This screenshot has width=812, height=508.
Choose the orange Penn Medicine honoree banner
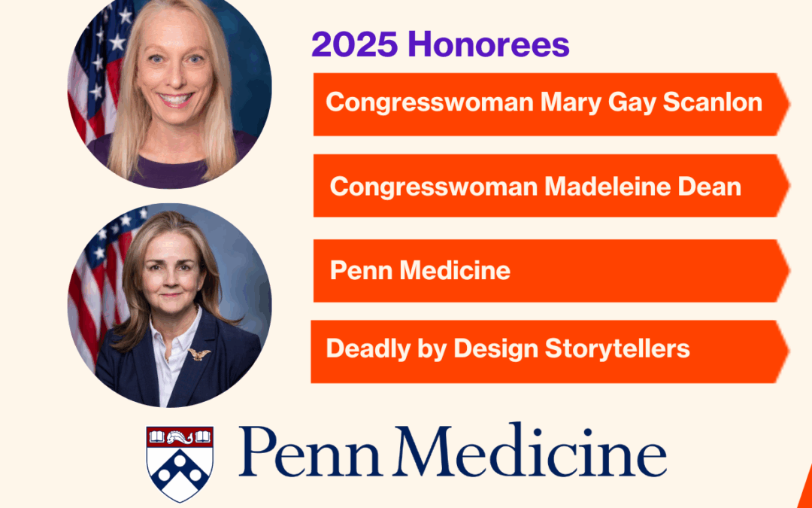coord(551,271)
